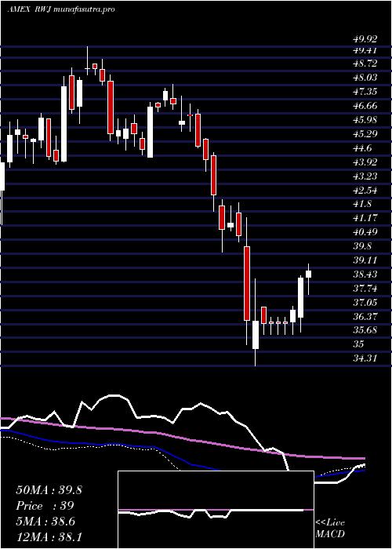Select the 34.31 price axis label

point(365,358)
